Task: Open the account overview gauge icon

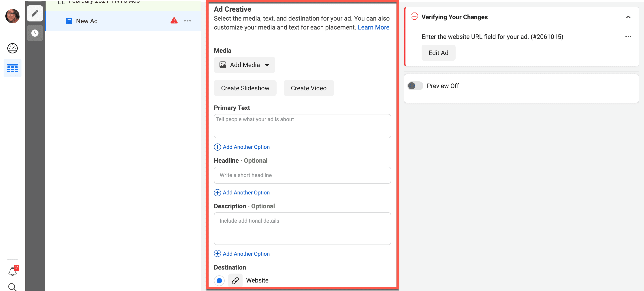Action: pyautogui.click(x=12, y=48)
